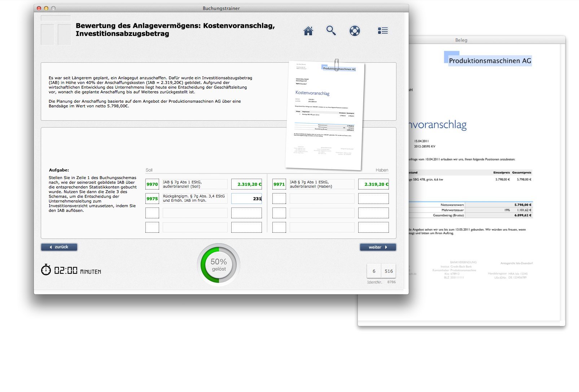Open the list overview icon
Image resolution: width=579 pixels, height=392 pixels.
pyautogui.click(x=383, y=31)
